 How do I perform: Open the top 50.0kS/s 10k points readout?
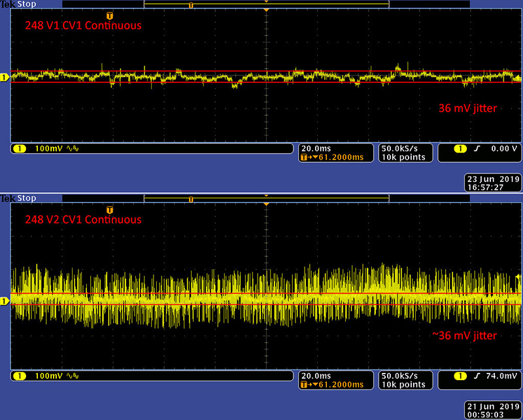click(x=403, y=153)
